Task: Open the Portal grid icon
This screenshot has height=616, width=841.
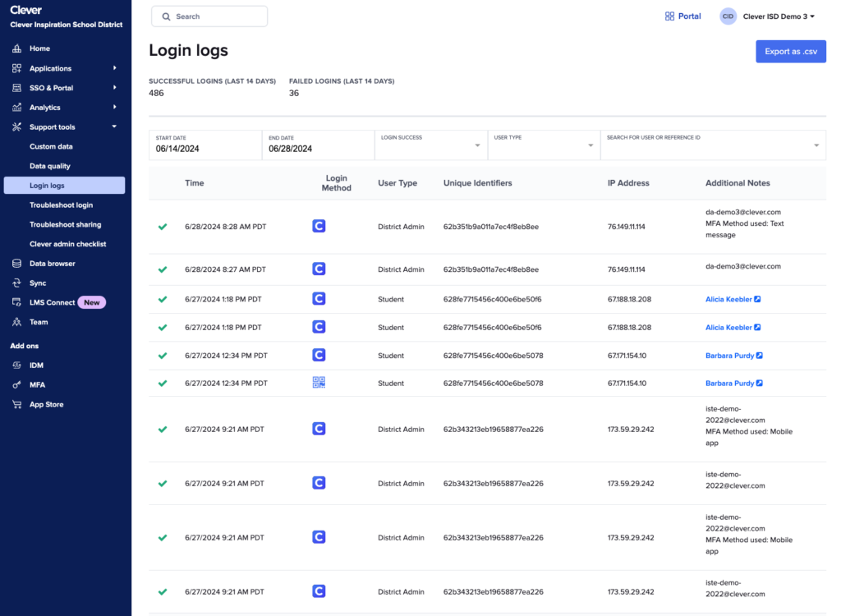Action: click(669, 16)
